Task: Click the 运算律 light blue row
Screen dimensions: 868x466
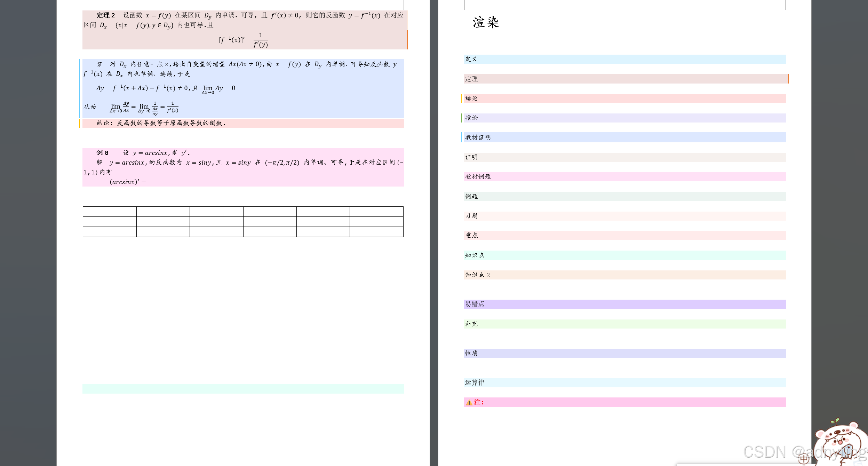Action: (x=624, y=383)
